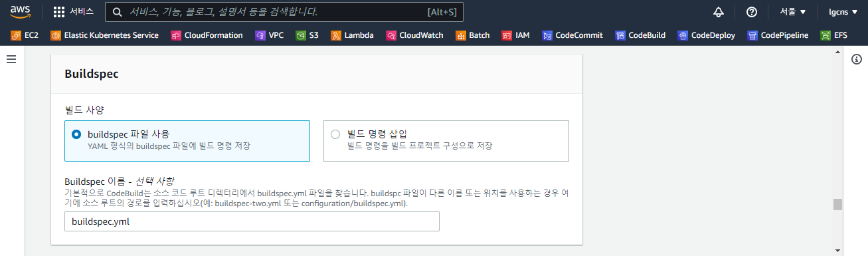Open CloudFormation bookmark
This screenshot has height=256, width=868.
coord(207,35)
